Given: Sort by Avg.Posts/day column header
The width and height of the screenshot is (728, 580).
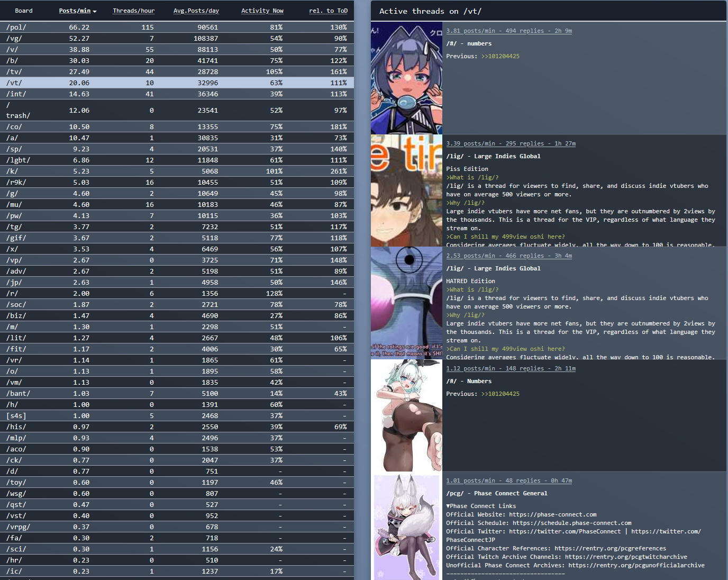Looking at the screenshot, I should (196, 11).
